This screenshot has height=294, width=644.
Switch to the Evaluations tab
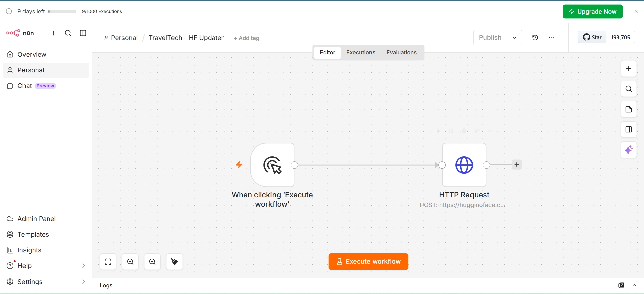[402, 53]
